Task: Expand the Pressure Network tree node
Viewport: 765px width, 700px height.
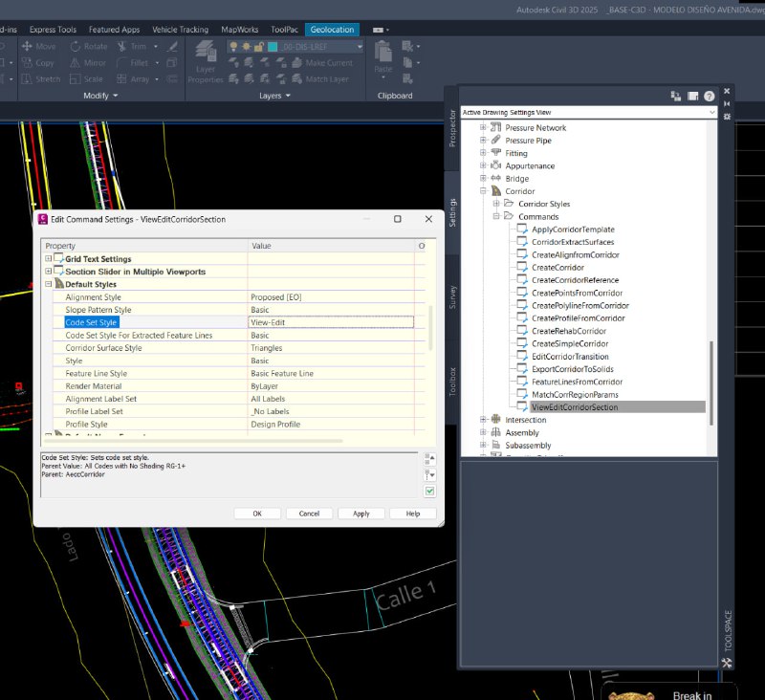Action: 483,127
